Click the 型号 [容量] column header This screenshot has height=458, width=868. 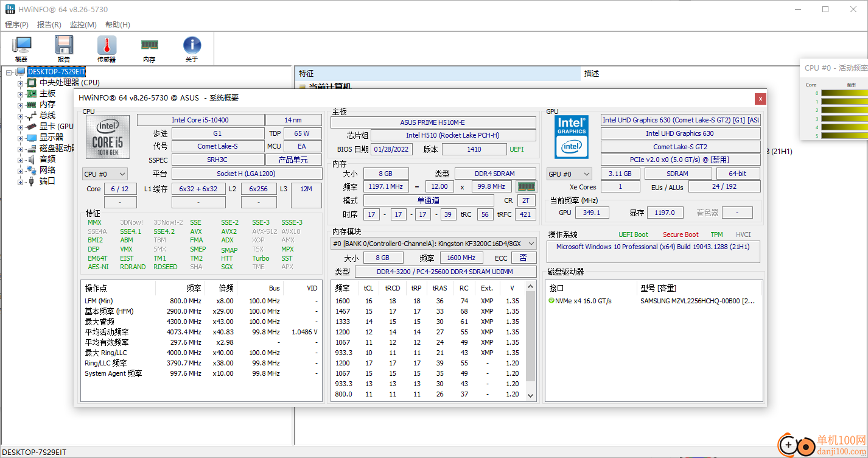click(699, 288)
